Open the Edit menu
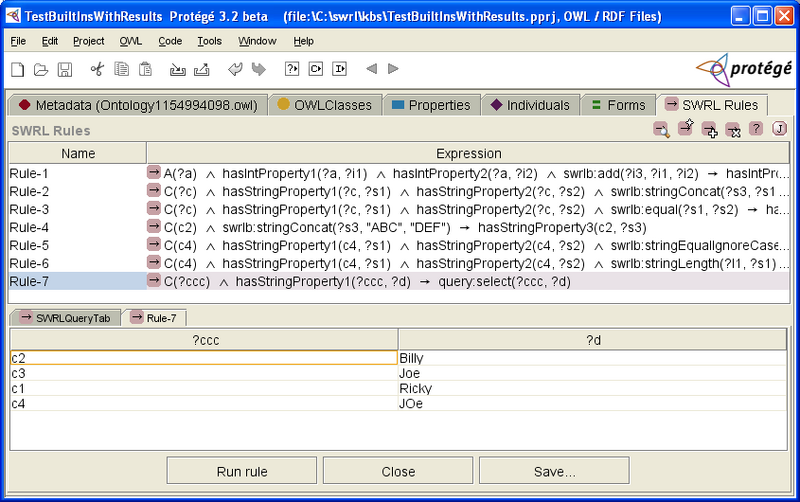 pyautogui.click(x=49, y=41)
